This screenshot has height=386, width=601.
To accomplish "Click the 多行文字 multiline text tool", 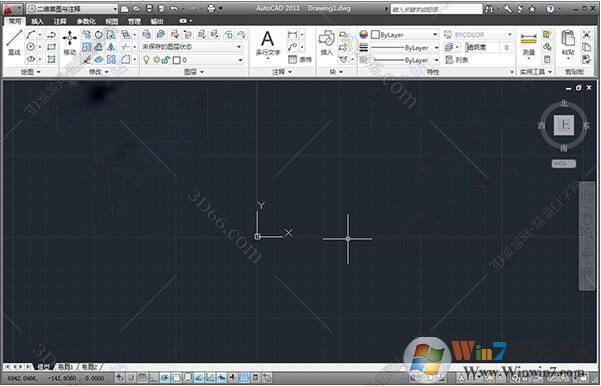I will pos(268,44).
